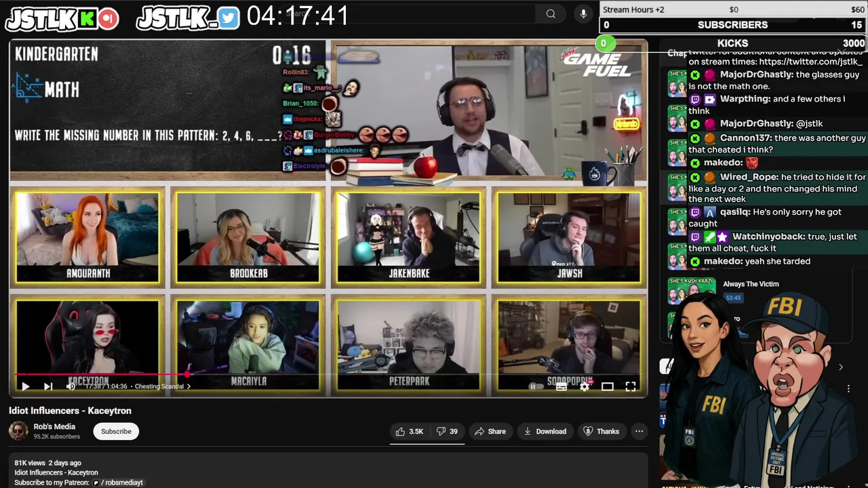
Task: Open the She's Kush Krazy chapter thumbnail
Action: 691,290
